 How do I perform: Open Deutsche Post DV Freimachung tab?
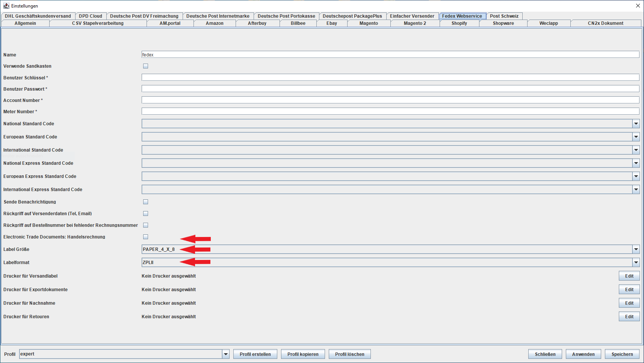click(144, 16)
